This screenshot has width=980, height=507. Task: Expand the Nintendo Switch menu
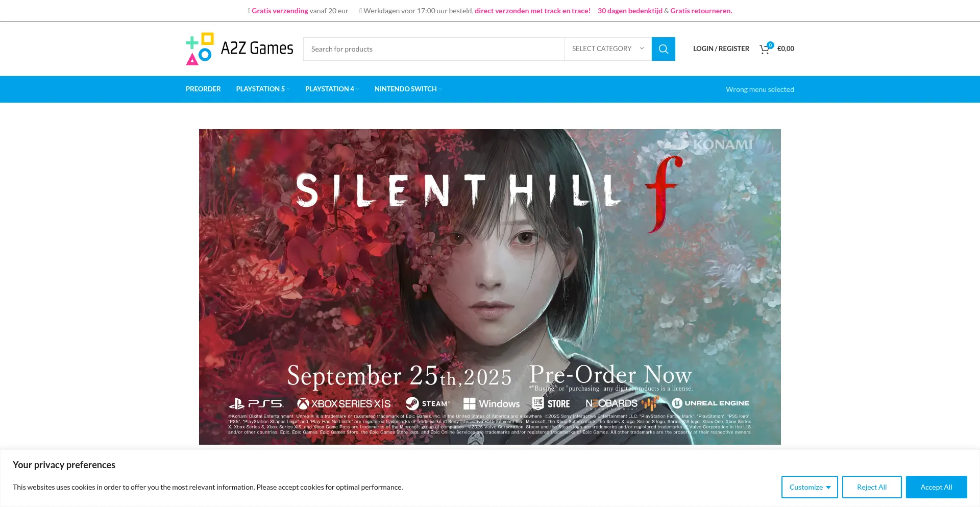[408, 89]
